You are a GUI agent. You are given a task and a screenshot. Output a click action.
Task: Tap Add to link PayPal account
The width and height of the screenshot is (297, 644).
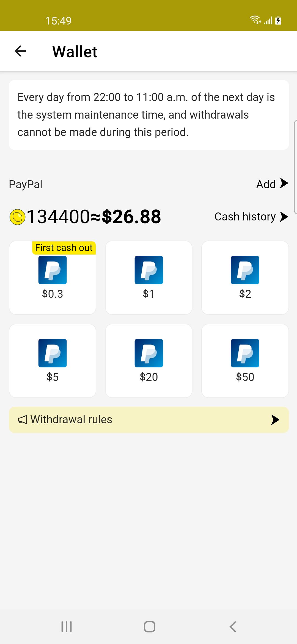pos(266,184)
